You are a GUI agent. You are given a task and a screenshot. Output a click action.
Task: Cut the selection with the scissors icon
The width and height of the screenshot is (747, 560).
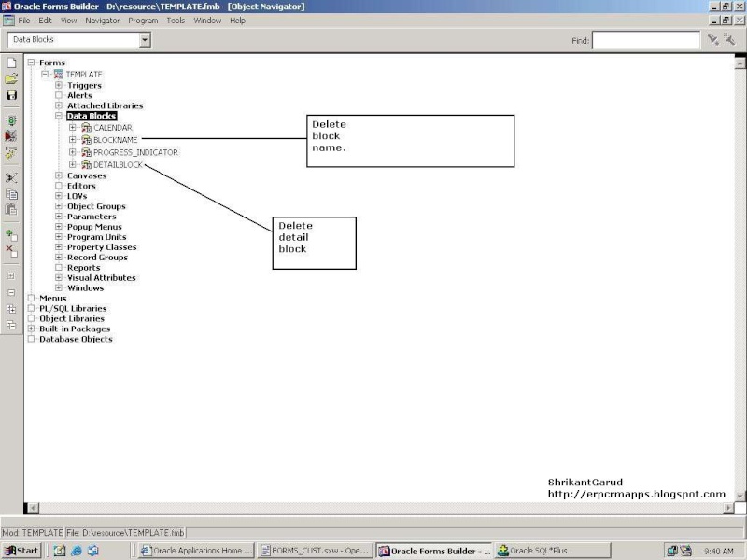pyautogui.click(x=11, y=177)
